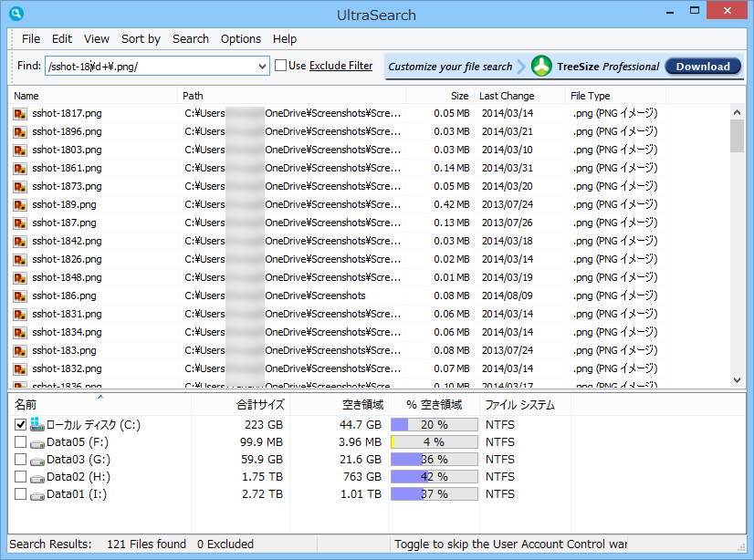
Task: Click the PNG file icon for sshot-1842.png
Action: [20, 241]
